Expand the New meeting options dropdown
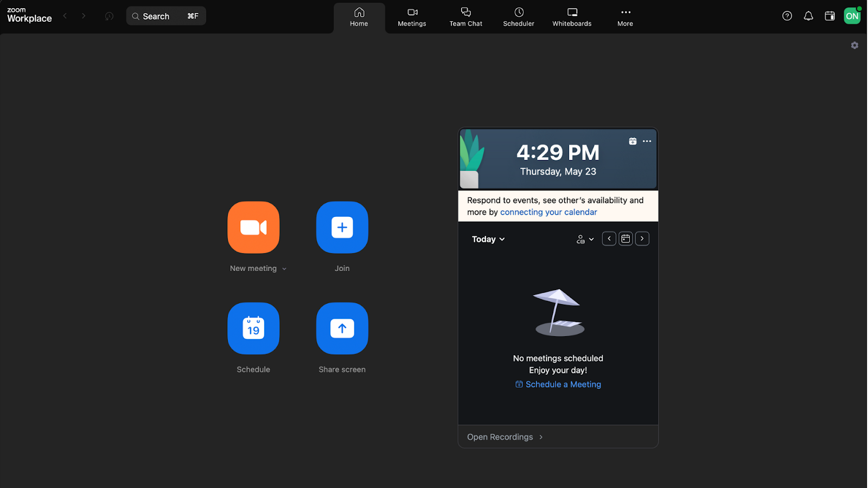 [x=285, y=268]
